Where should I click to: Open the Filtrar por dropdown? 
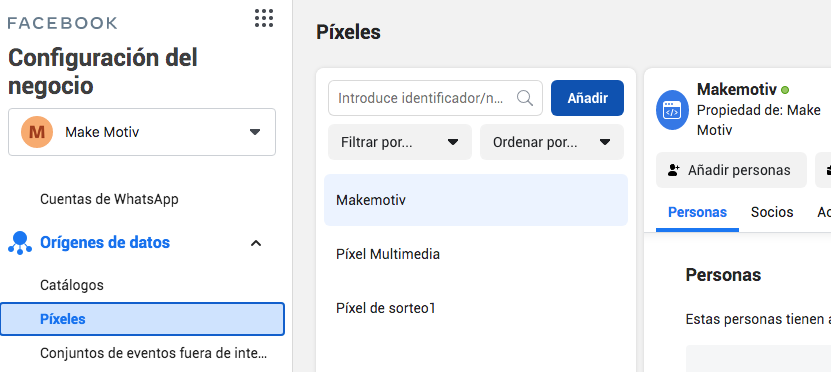tap(400, 142)
